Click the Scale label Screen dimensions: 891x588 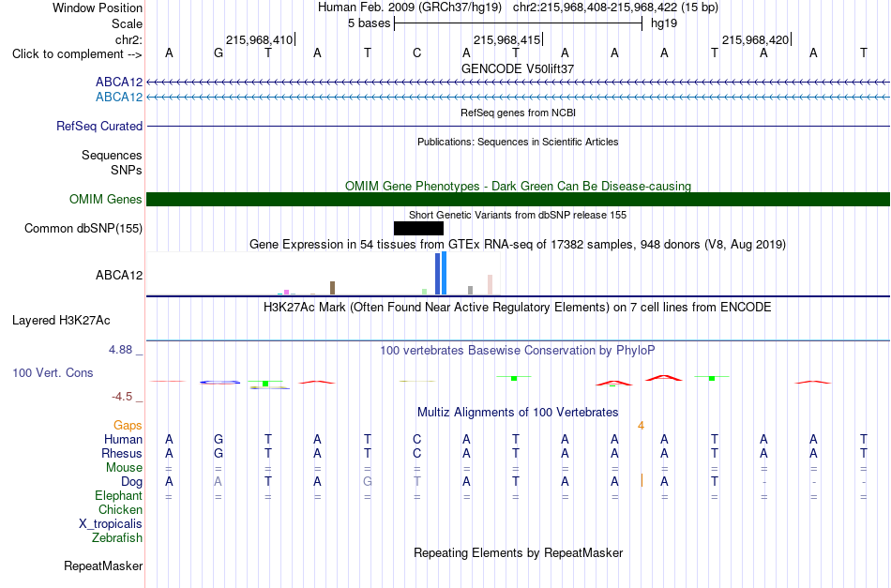click(127, 23)
